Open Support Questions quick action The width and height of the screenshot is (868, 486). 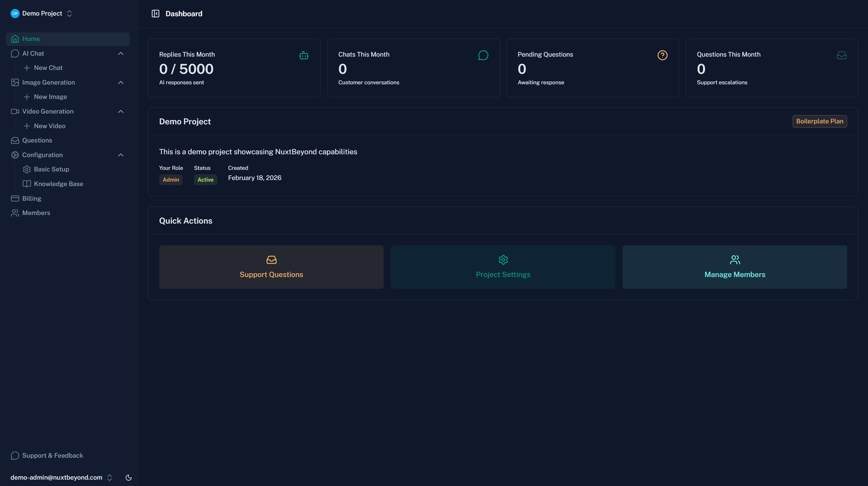tap(271, 267)
